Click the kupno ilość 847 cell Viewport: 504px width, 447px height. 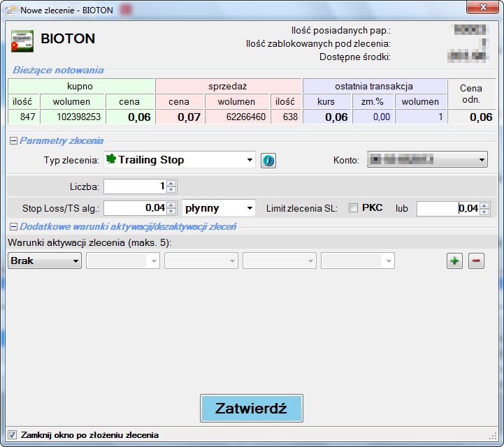click(x=23, y=117)
